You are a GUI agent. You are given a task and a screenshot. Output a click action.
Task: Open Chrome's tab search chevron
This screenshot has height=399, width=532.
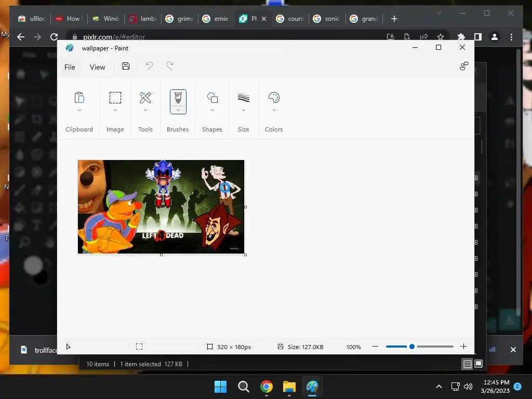(x=438, y=13)
